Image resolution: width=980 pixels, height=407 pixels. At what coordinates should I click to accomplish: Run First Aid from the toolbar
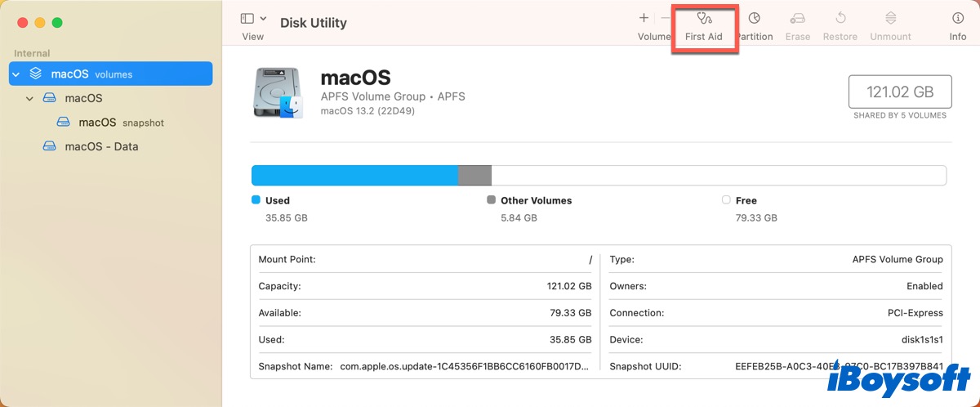(x=704, y=19)
